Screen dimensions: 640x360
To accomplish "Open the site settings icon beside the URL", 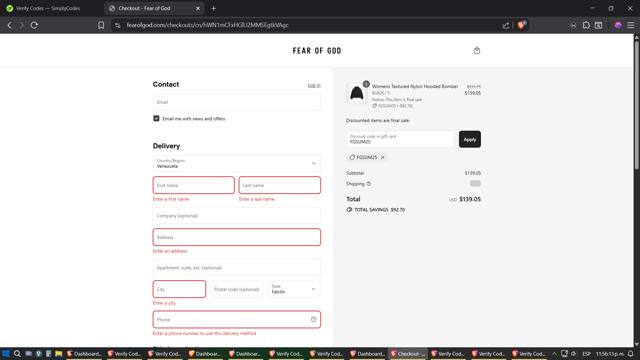I will click(x=118, y=25).
